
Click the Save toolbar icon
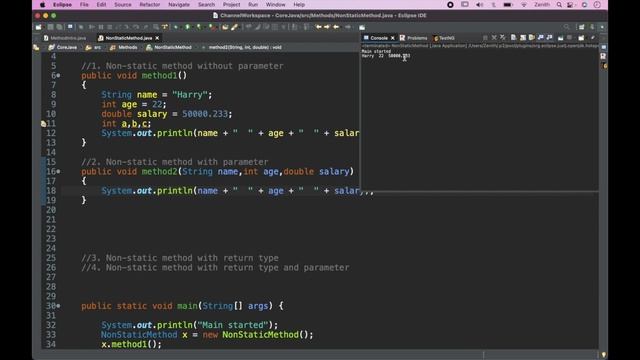click(x=50, y=27)
